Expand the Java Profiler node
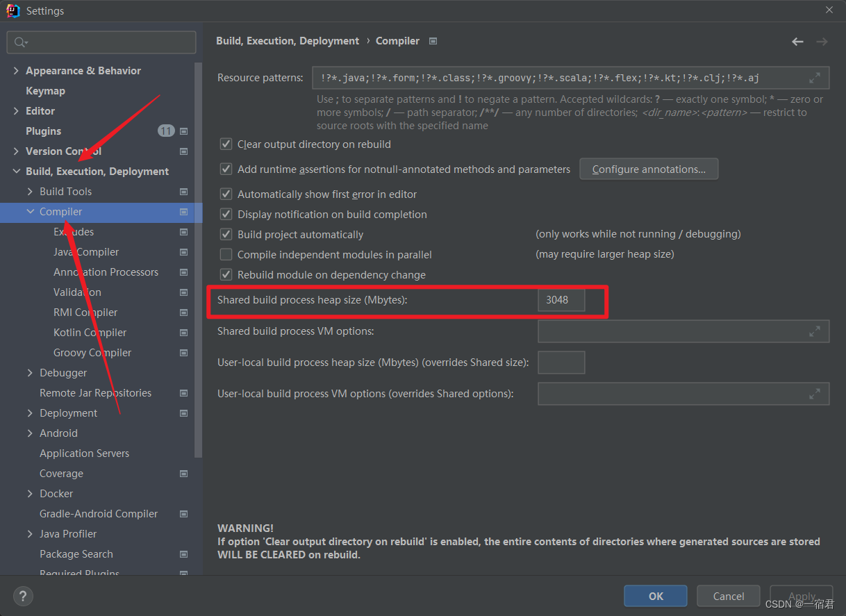This screenshot has height=616, width=846. [x=30, y=534]
